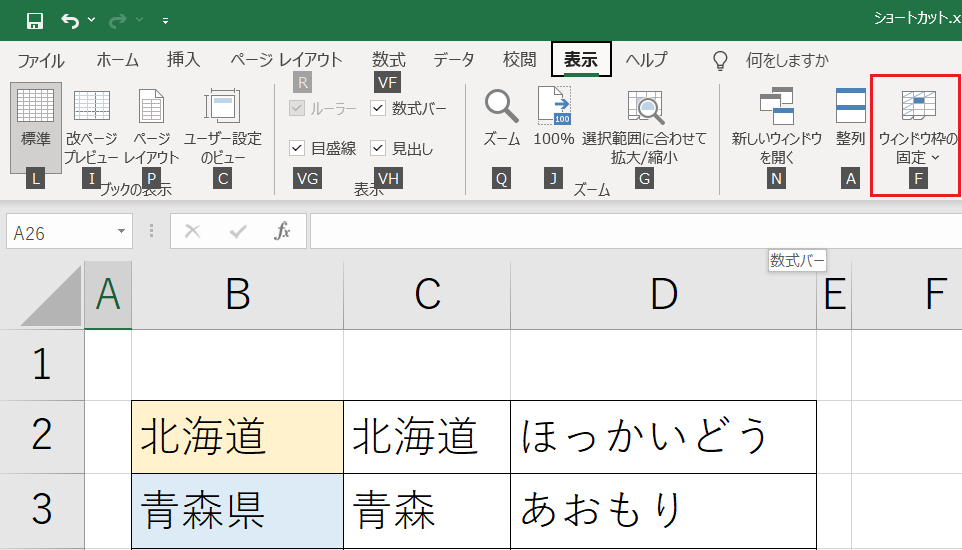Image resolution: width=962 pixels, height=550 pixels.
Task: Select column B header
Action: coord(237,295)
